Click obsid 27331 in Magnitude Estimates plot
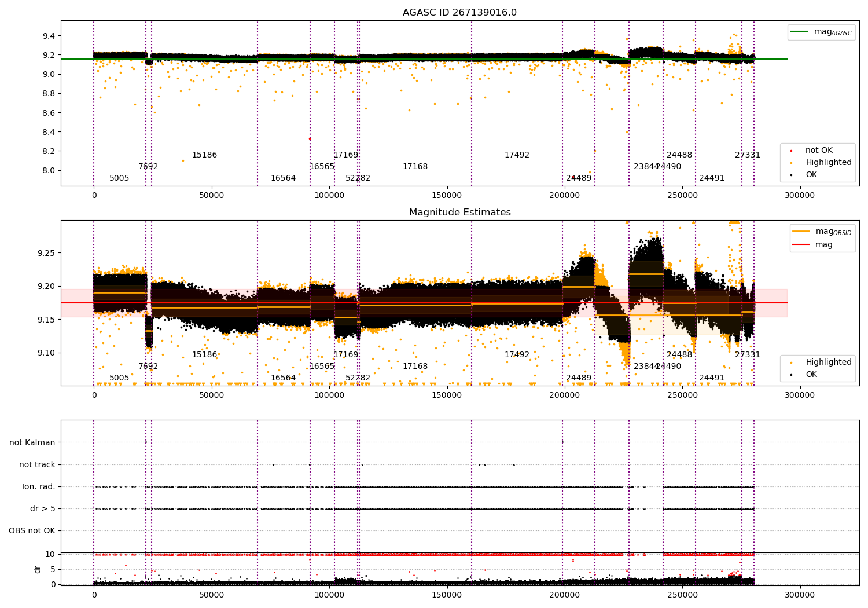Viewport: 868px width, 608px height. 748,355
